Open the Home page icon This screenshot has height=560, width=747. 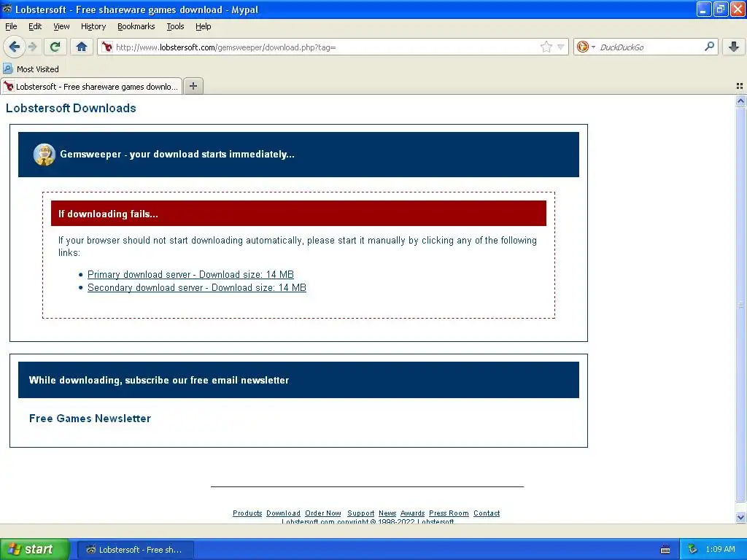[82, 47]
